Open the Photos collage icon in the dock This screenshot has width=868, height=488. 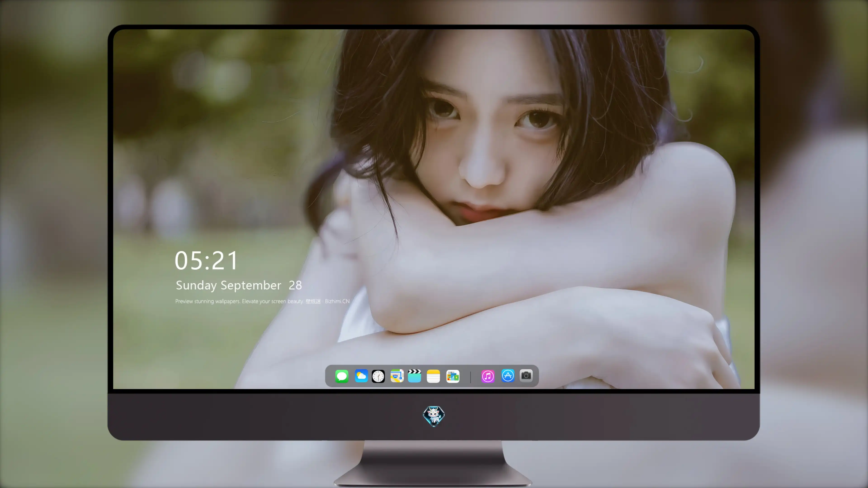click(453, 376)
